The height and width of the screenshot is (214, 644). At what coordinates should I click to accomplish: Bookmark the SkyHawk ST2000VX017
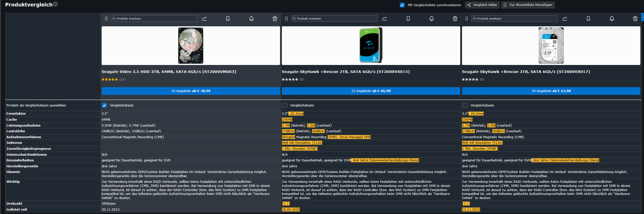tap(588, 19)
